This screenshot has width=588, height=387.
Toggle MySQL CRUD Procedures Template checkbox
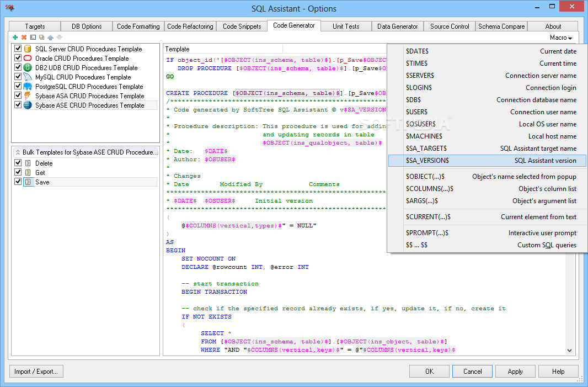point(18,77)
